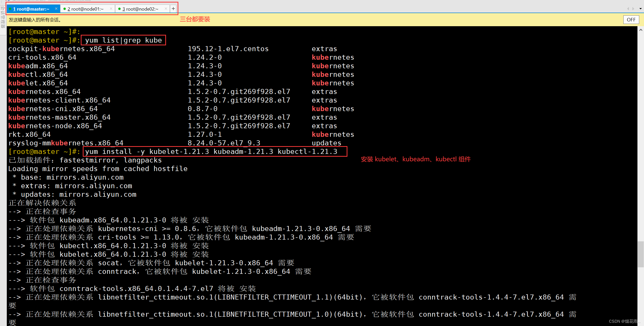This screenshot has width=644, height=326.
Task: Click the 'yum list|grep kube' command text
Action: point(124,40)
